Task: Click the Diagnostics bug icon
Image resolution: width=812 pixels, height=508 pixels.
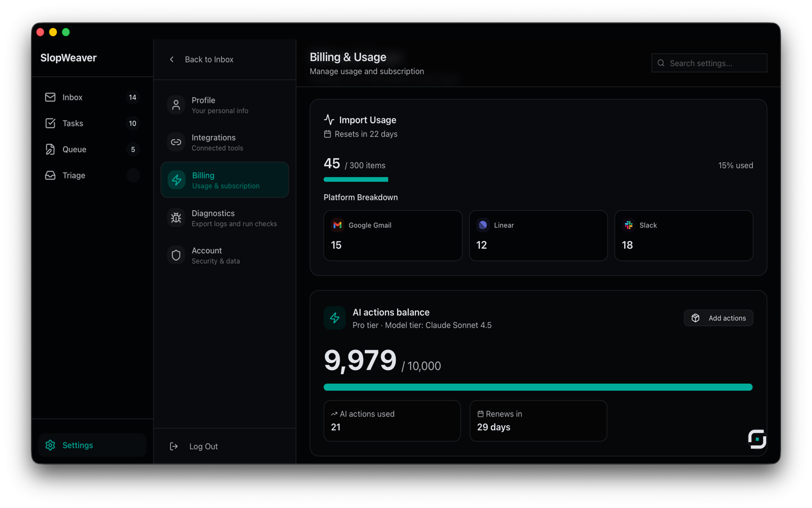Action: coord(176,218)
